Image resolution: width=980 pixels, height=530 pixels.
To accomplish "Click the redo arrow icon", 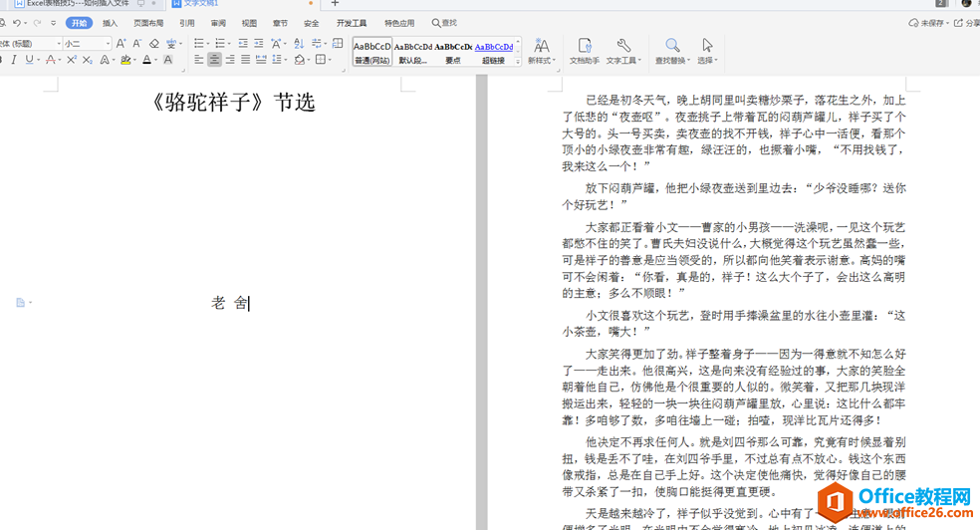I will pyautogui.click(x=37, y=23).
